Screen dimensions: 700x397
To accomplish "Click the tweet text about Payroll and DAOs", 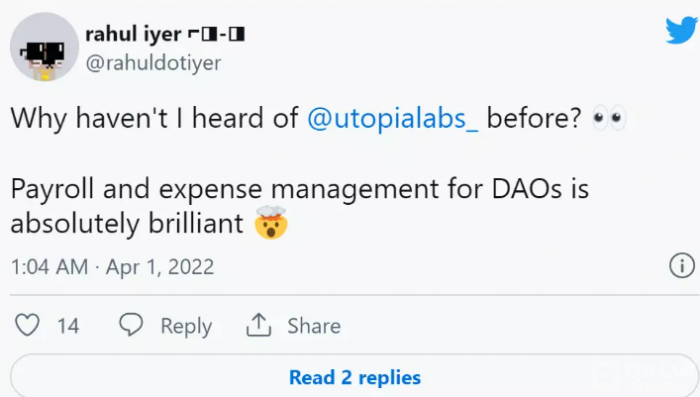I will pyautogui.click(x=300, y=206).
